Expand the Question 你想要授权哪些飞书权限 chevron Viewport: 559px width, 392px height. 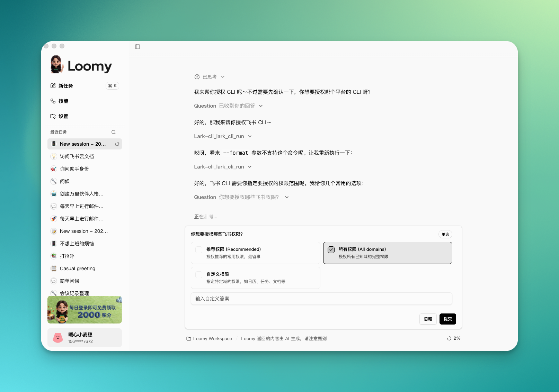[x=287, y=197]
